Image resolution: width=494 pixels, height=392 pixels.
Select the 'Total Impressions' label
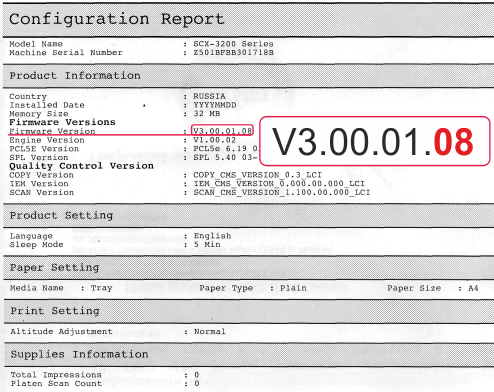(x=56, y=375)
